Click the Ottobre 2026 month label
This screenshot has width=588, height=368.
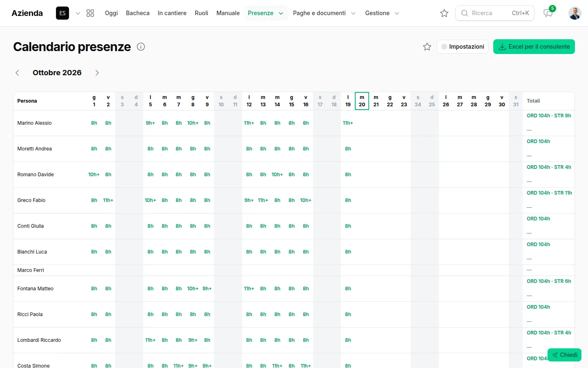pyautogui.click(x=57, y=73)
